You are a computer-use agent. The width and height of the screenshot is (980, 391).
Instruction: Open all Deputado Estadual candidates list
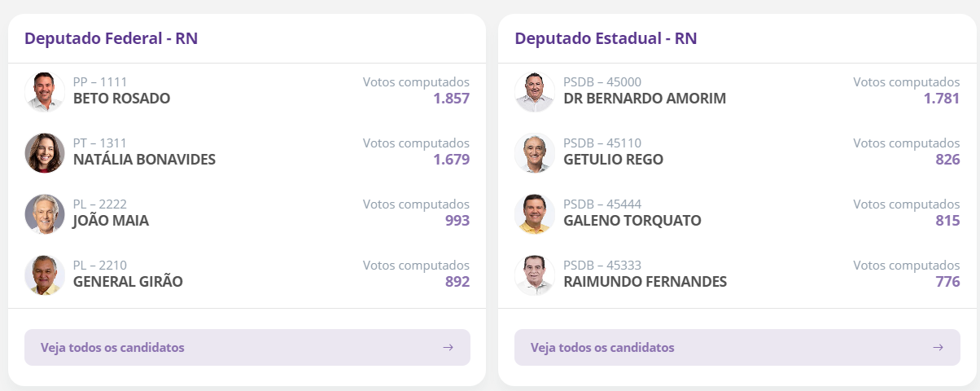[x=602, y=348]
